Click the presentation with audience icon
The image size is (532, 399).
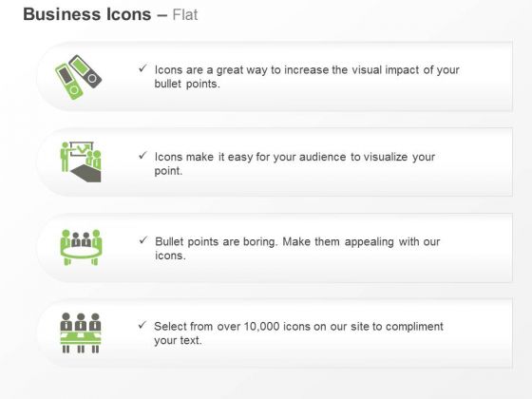click(x=81, y=161)
